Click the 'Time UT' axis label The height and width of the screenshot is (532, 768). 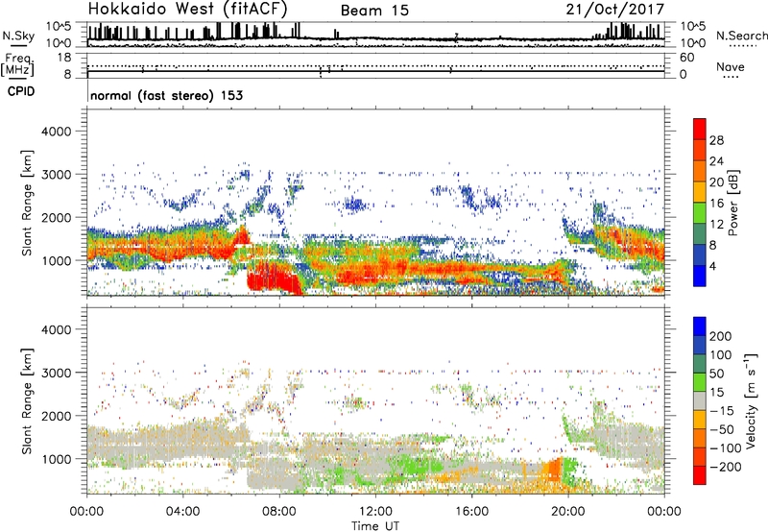tap(375, 526)
